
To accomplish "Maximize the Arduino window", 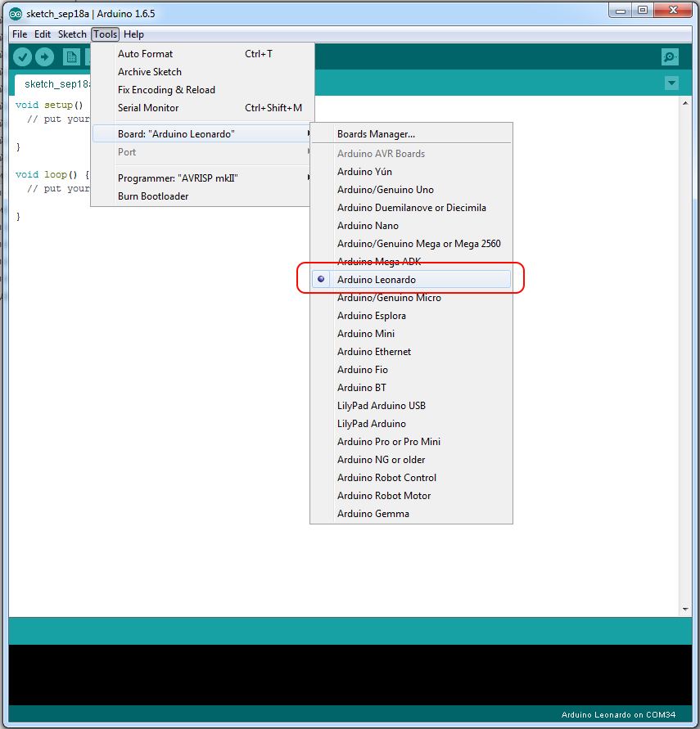I will [x=643, y=10].
